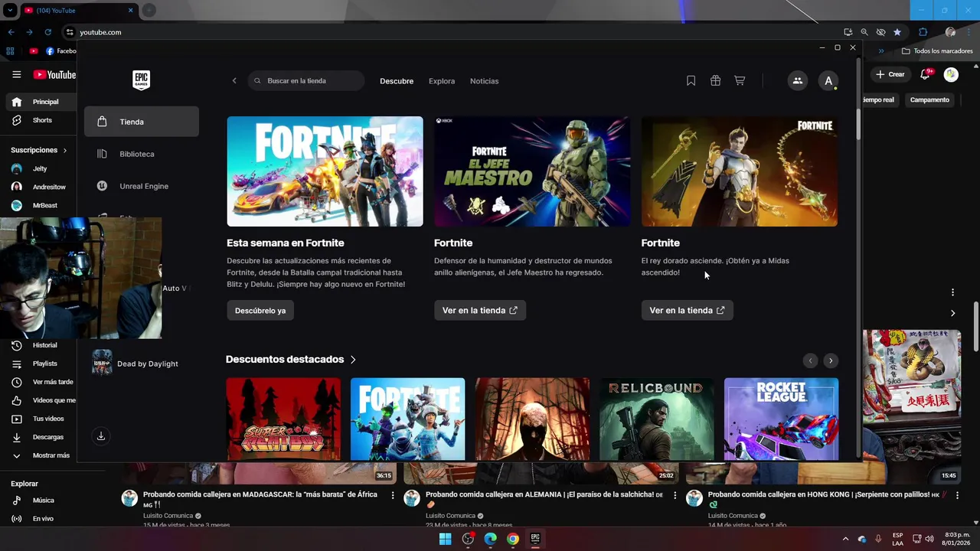Reload the YouTube page in browser
Viewport: 980px width, 551px height.
[47, 32]
